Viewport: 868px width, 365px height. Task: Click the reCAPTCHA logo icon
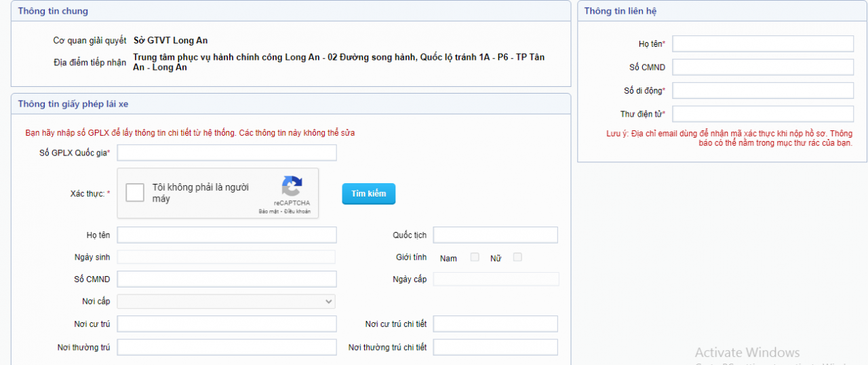(292, 186)
